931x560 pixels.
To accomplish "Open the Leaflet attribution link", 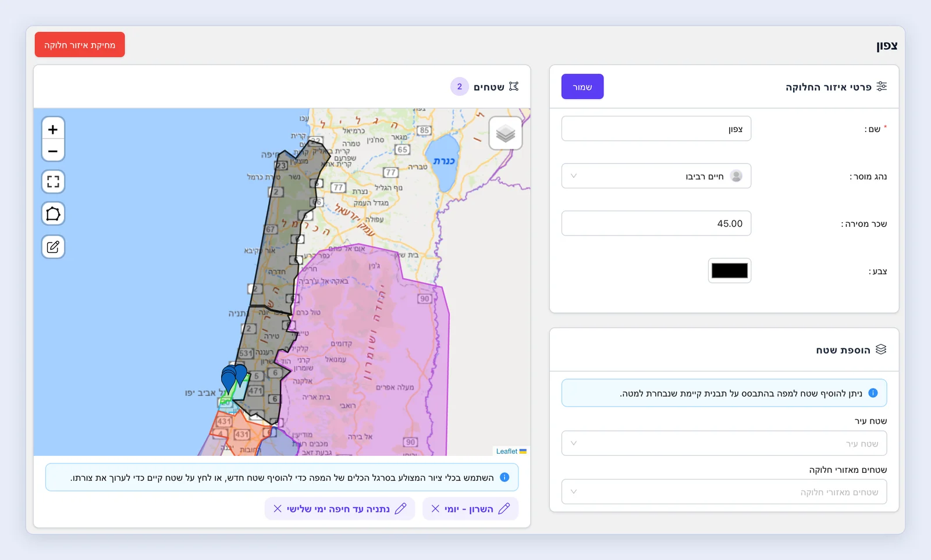I will (507, 451).
